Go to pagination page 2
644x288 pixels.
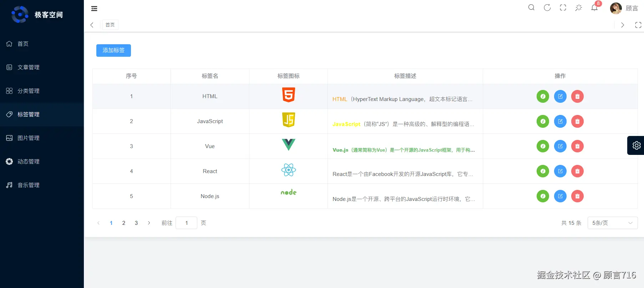[x=124, y=223]
